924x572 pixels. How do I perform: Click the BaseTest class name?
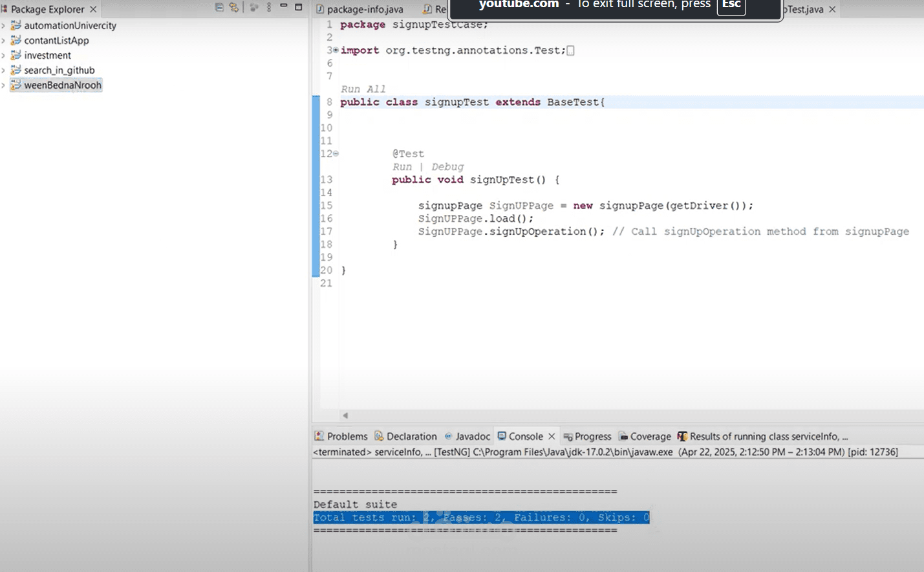click(573, 102)
